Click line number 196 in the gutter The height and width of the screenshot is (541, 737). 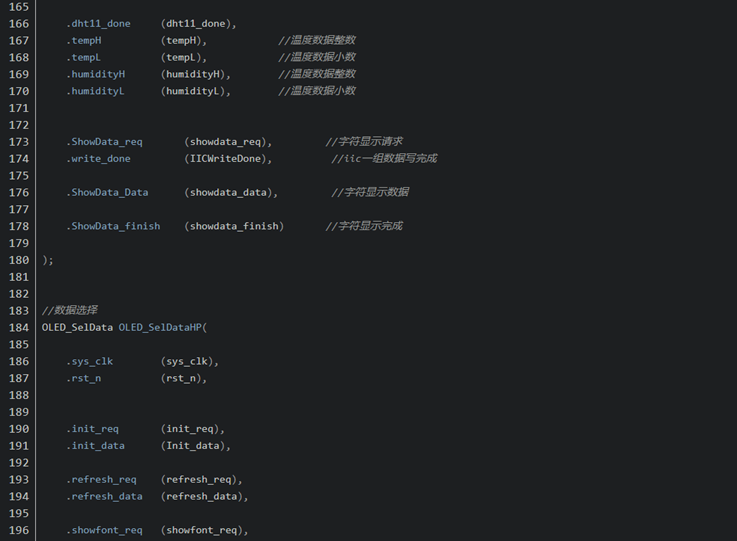[18, 530]
